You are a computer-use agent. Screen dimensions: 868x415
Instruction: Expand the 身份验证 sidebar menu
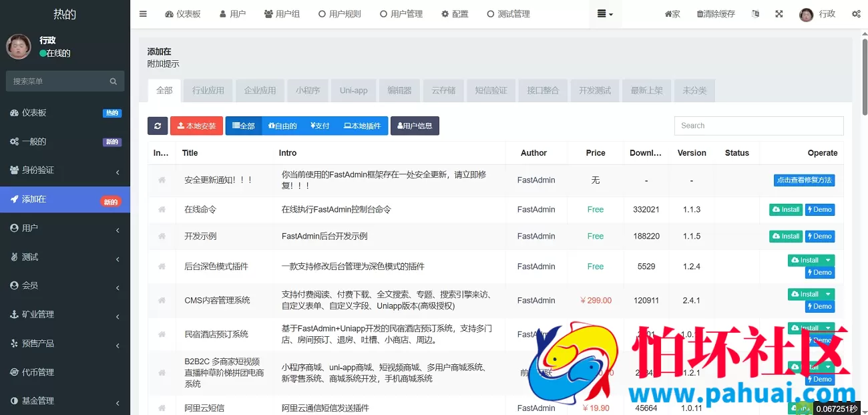pyautogui.click(x=65, y=170)
